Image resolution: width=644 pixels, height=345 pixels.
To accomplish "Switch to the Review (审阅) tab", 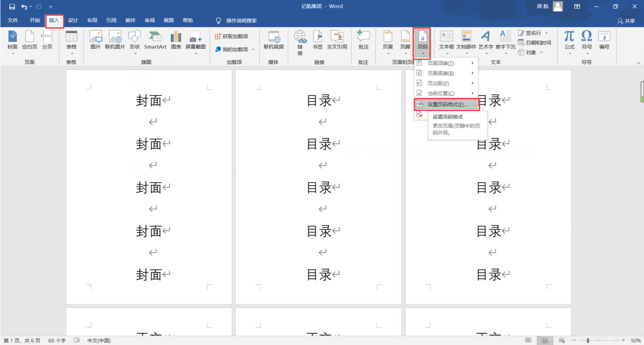I will coord(149,20).
